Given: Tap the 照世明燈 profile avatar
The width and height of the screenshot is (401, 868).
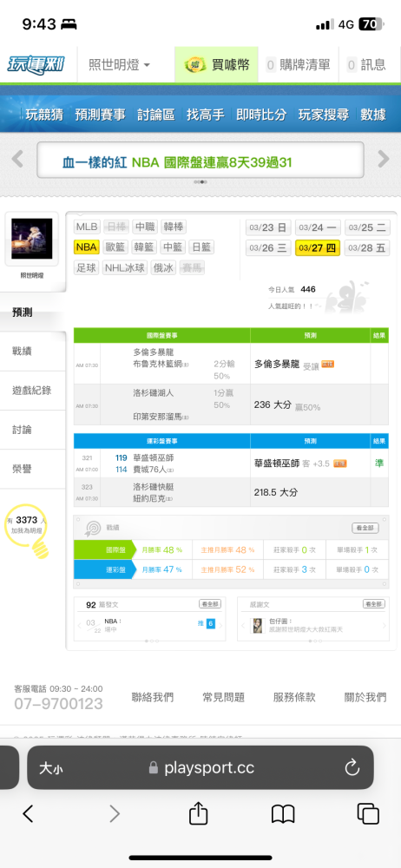Looking at the screenshot, I should 31,239.
